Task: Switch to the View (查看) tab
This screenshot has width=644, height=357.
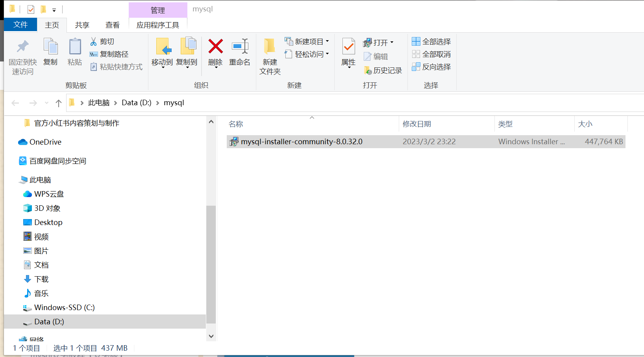Action: (113, 25)
